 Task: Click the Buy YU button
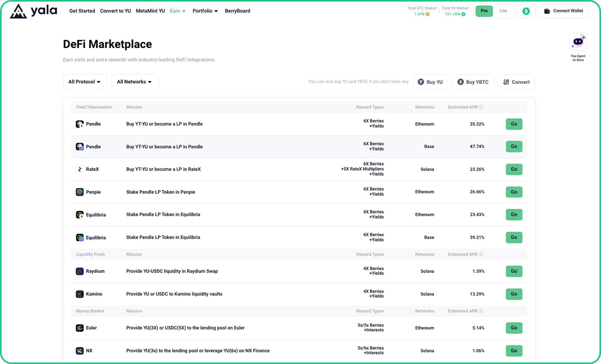click(430, 82)
